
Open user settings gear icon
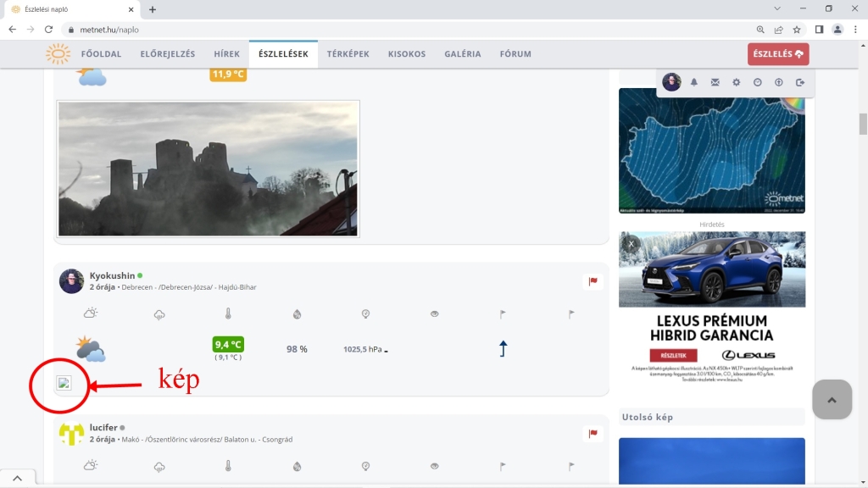[x=736, y=82]
